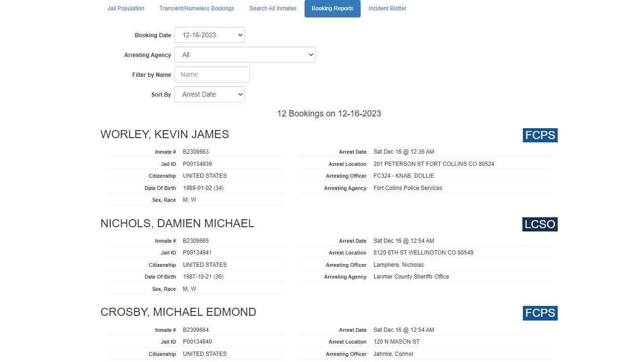Click jail ID P00134939

pos(197,164)
